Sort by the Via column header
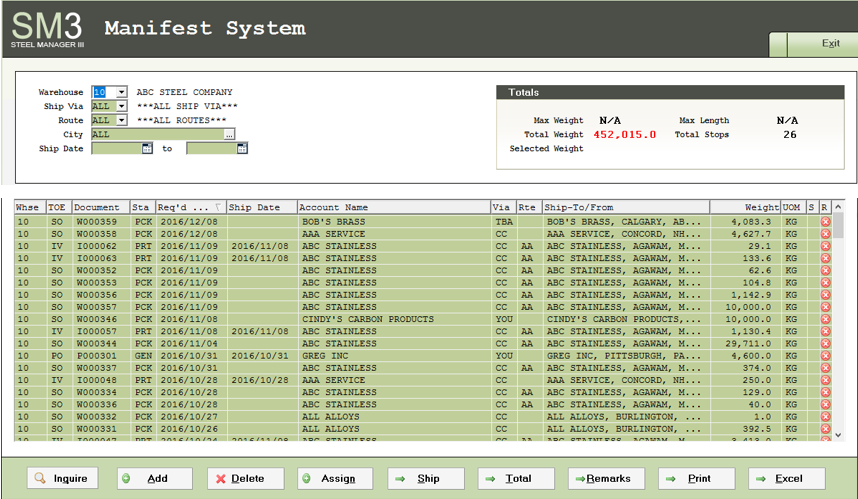Image resolution: width=858 pixels, height=499 pixels. 503,207
